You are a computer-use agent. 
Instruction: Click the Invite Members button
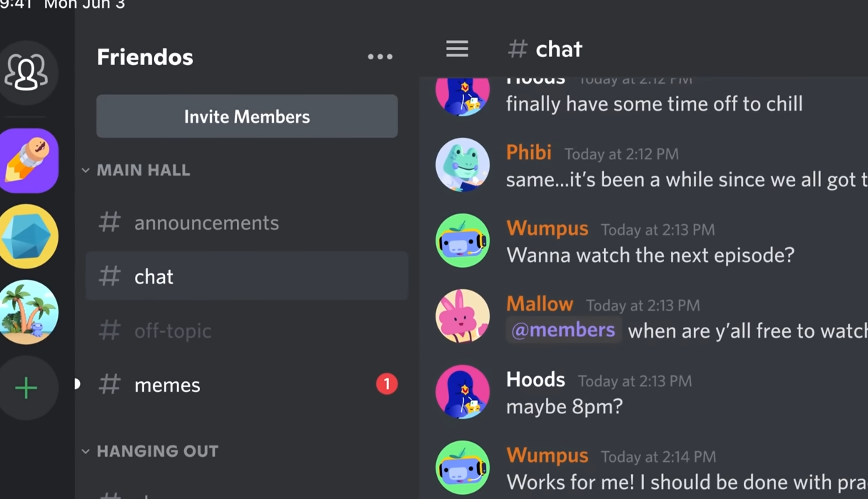tap(247, 116)
